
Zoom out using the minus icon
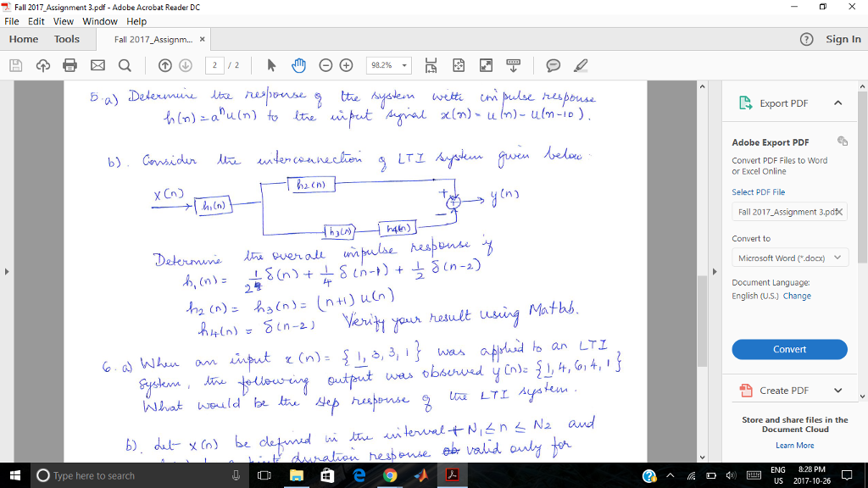point(327,64)
